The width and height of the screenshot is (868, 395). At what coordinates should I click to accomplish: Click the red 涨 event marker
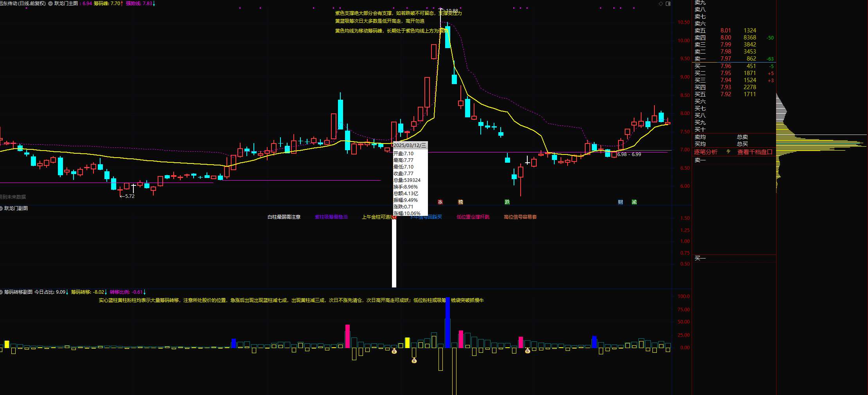click(x=440, y=202)
